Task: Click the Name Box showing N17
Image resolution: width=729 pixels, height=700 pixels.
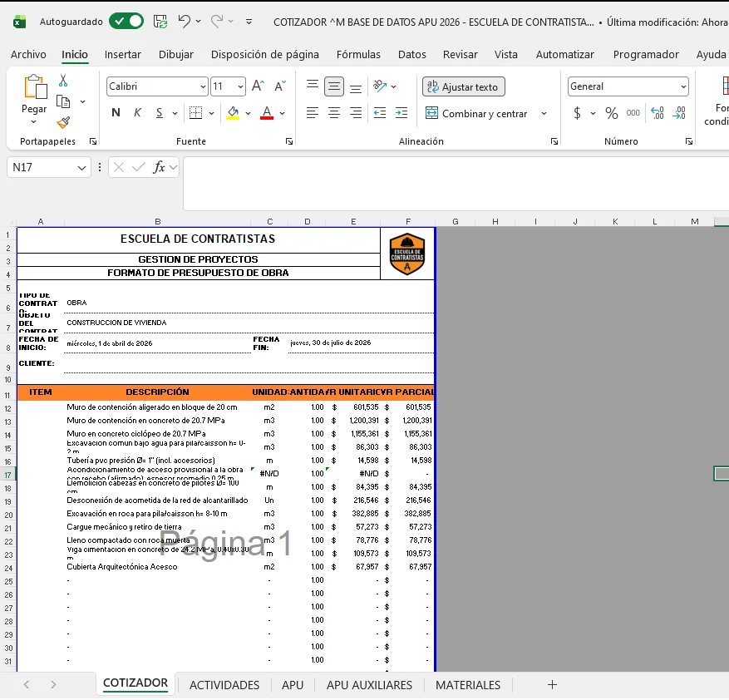Action: coord(49,167)
